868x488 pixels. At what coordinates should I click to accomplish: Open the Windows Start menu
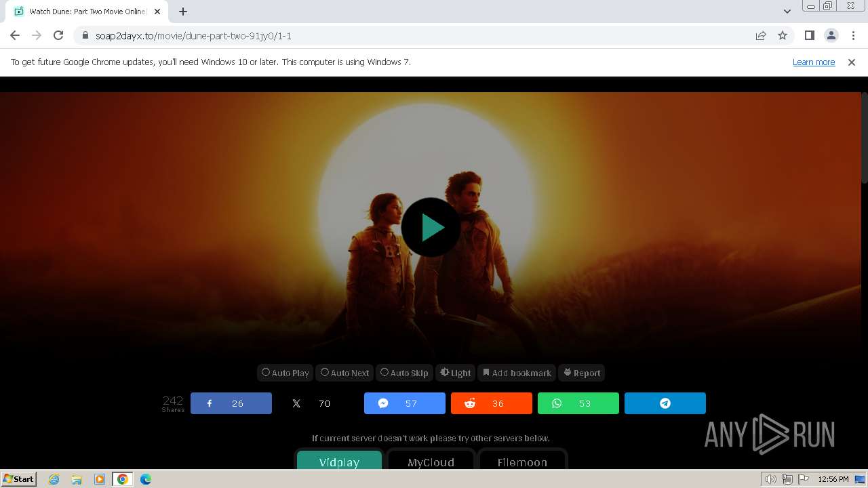click(19, 479)
